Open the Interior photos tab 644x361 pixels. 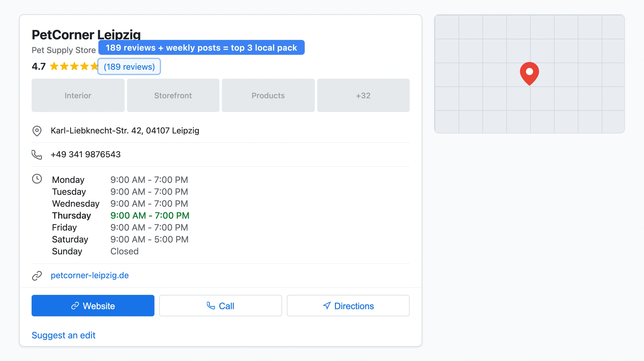pos(78,95)
